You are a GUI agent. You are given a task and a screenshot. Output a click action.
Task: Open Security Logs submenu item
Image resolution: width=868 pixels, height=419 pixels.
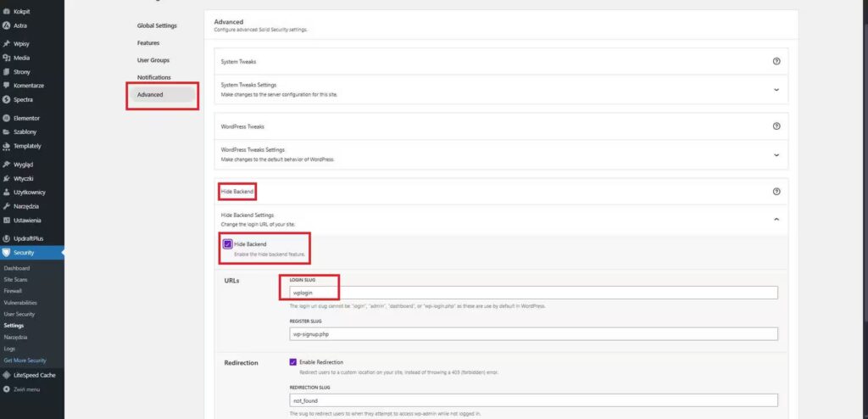tap(9, 349)
